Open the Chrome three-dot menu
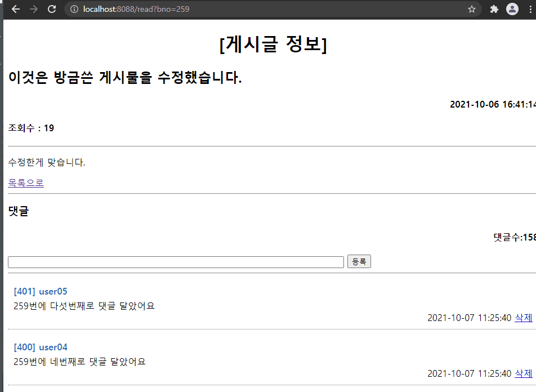 point(530,9)
